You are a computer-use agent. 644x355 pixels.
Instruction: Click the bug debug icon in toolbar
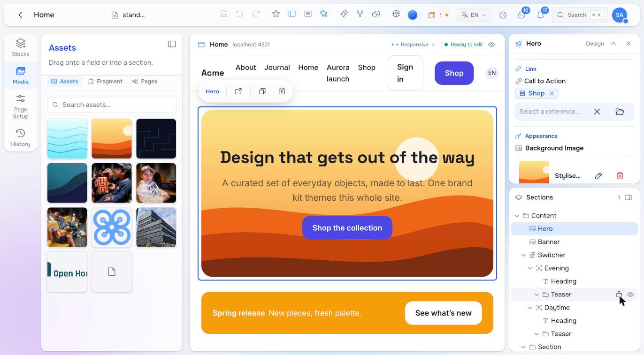[396, 14]
